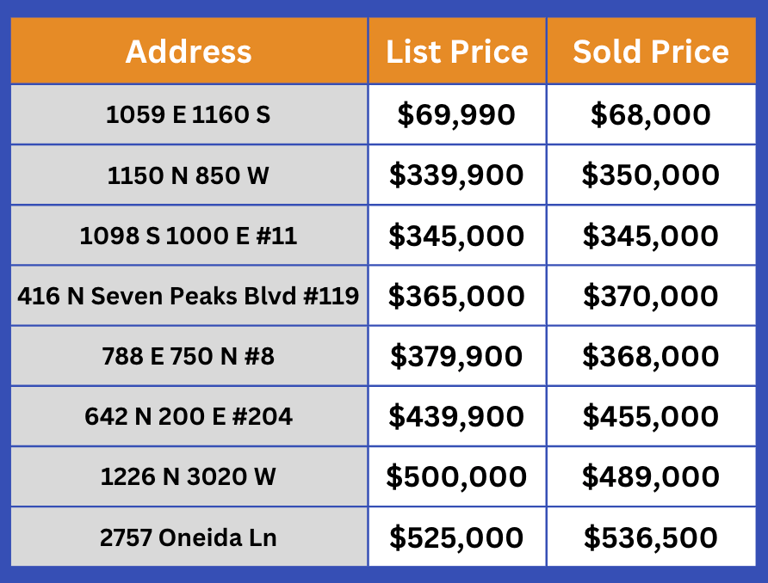Click the Address column header
This screenshot has height=583, width=768.
coord(189,51)
